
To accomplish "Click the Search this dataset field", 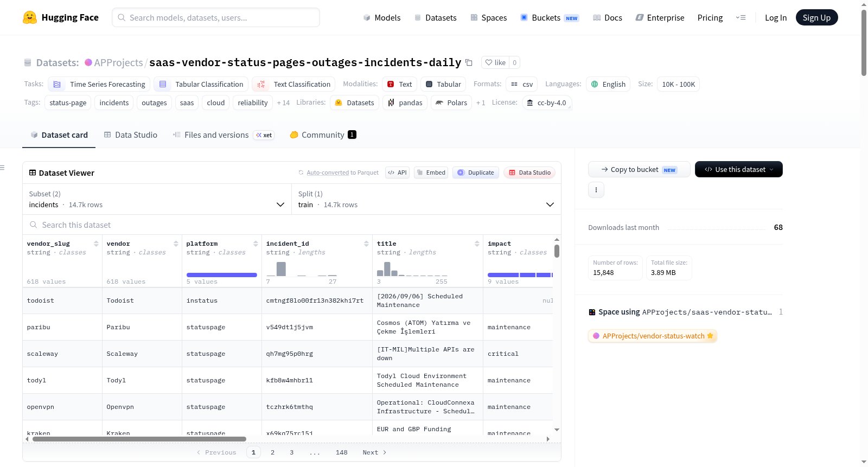I will click(292, 225).
